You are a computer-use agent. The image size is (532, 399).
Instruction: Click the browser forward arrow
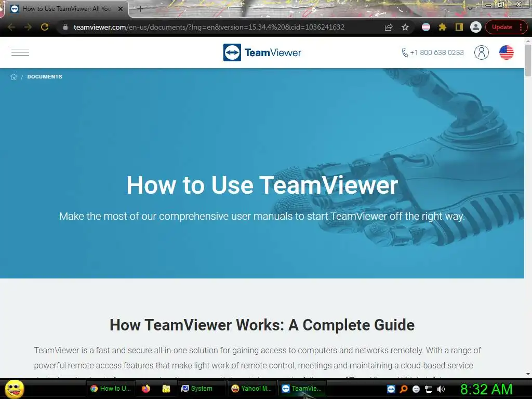(x=28, y=27)
